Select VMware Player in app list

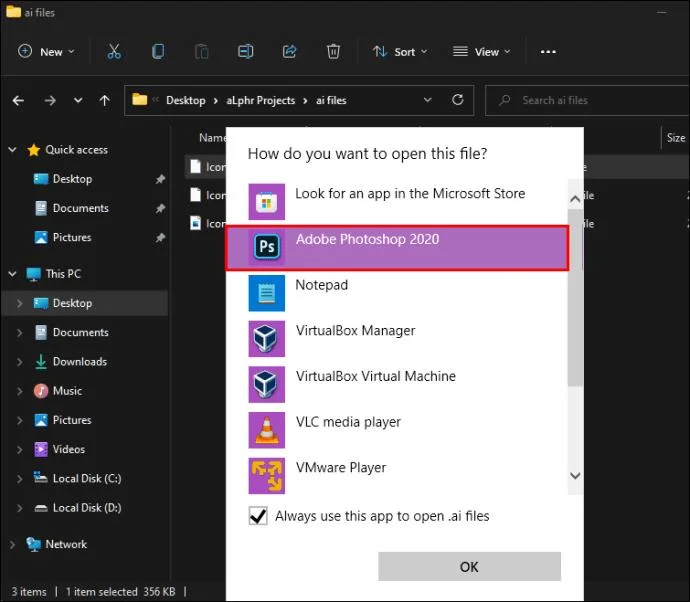(x=397, y=476)
